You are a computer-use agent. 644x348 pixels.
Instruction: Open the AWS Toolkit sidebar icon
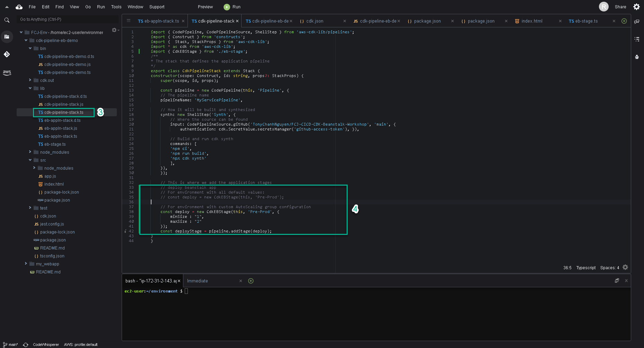(7, 73)
